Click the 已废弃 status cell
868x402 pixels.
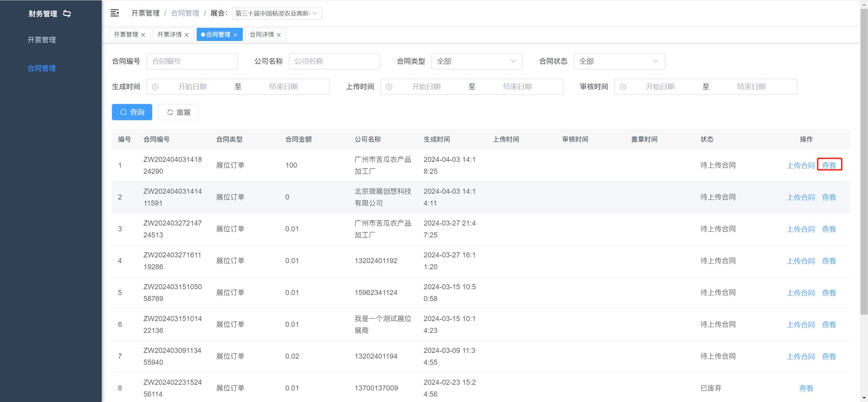[711, 388]
